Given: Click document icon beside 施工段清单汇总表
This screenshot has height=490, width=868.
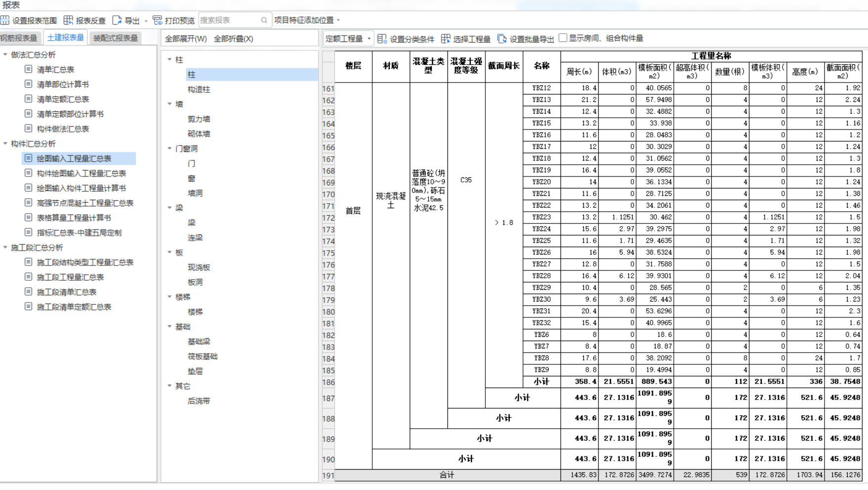Looking at the screenshot, I should [x=28, y=292].
